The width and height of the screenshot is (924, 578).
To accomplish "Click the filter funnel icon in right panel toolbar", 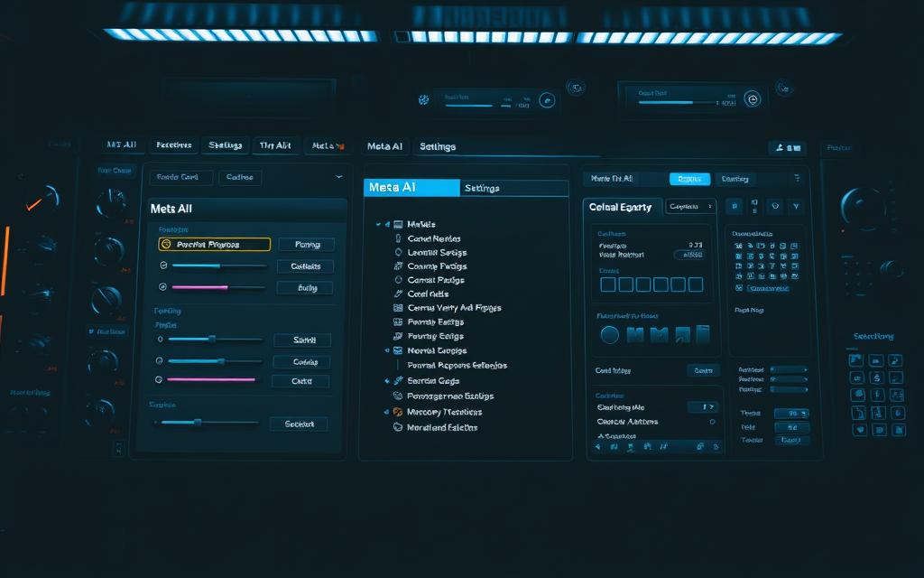I will pos(795,207).
